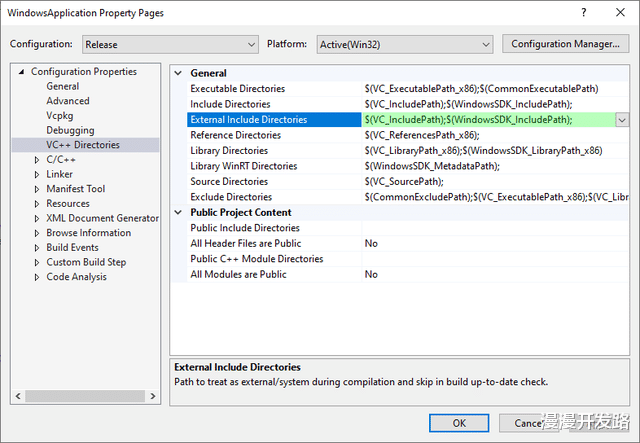The image size is (640, 443).
Task: Select All Header Files are Public row
Action: click(407, 243)
